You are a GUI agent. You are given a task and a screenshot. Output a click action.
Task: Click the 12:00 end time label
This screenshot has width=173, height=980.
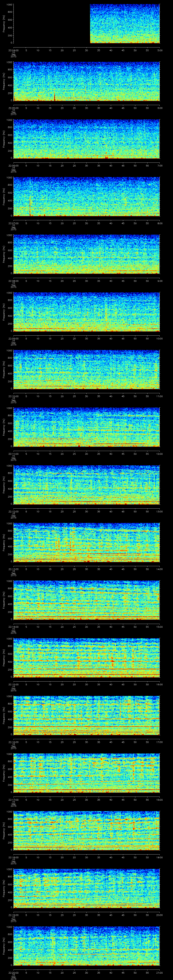[x=159, y=454]
